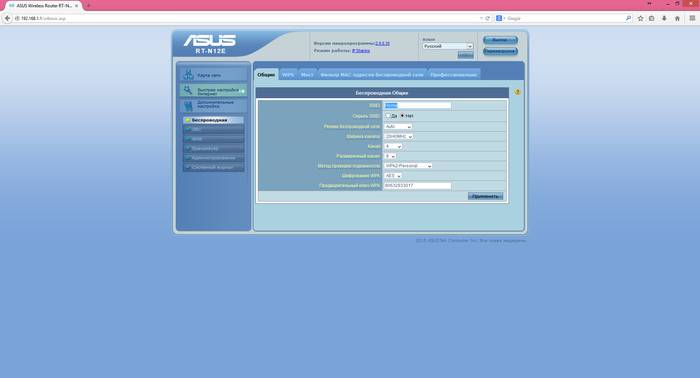Switch to the Общие tab
This screenshot has width=700, height=378.
point(266,75)
